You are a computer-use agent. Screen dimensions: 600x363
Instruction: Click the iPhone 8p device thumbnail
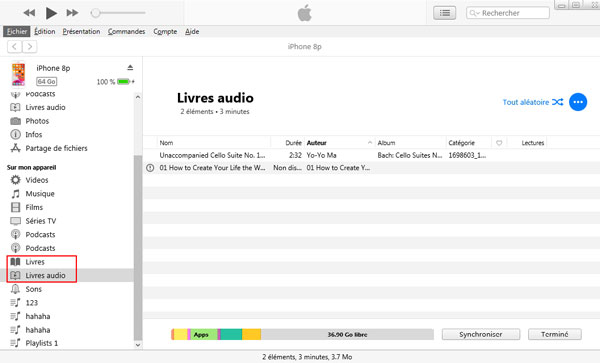click(x=18, y=74)
